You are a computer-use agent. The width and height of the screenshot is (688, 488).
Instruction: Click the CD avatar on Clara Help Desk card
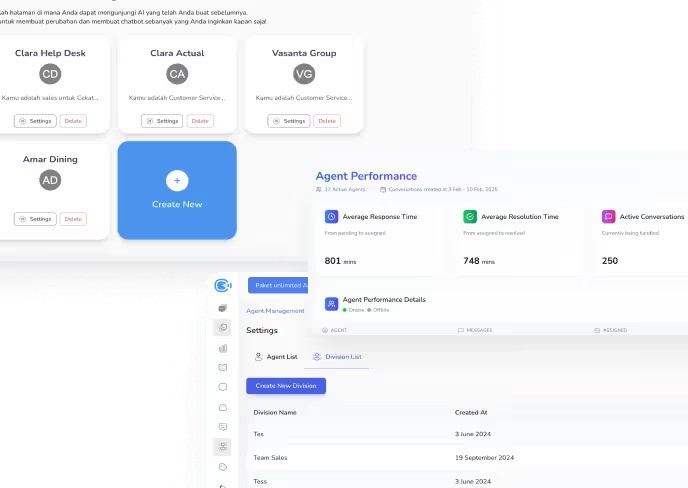pyautogui.click(x=50, y=74)
